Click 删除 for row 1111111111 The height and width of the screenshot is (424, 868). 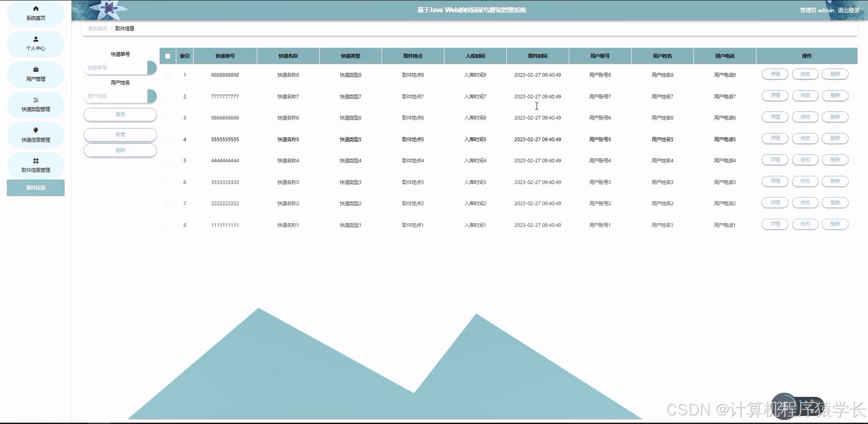click(x=835, y=224)
